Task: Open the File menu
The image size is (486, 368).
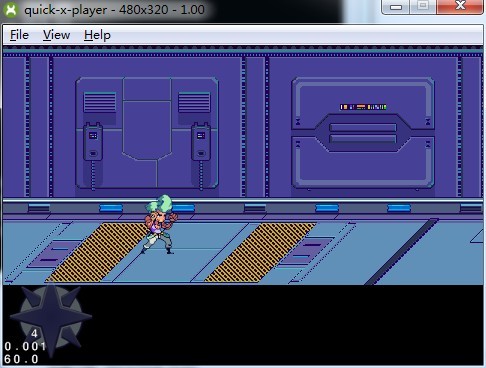Action: point(19,35)
